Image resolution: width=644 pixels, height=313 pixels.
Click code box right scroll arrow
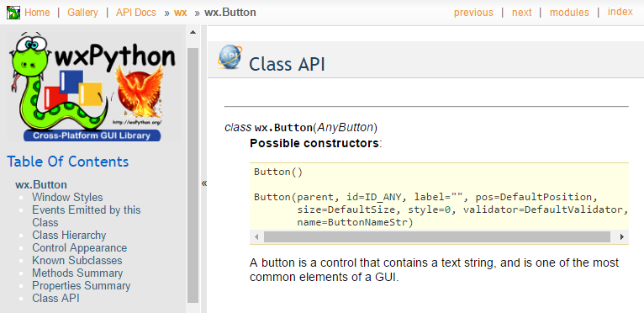(x=622, y=237)
